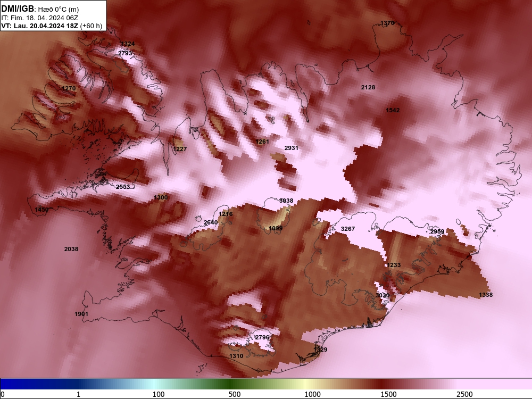Click the value 2553 on the map
This screenshot has width=532, height=399.
pos(123,187)
